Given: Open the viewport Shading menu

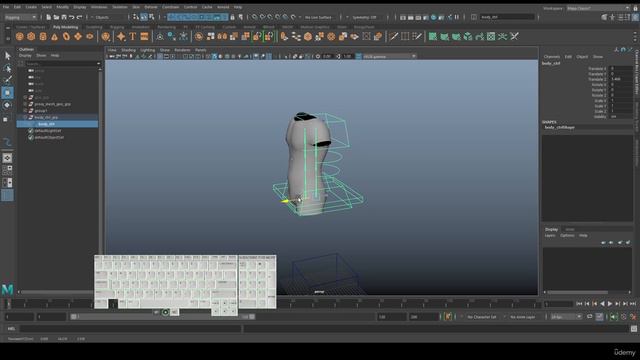Looking at the screenshot, I should [x=128, y=50].
